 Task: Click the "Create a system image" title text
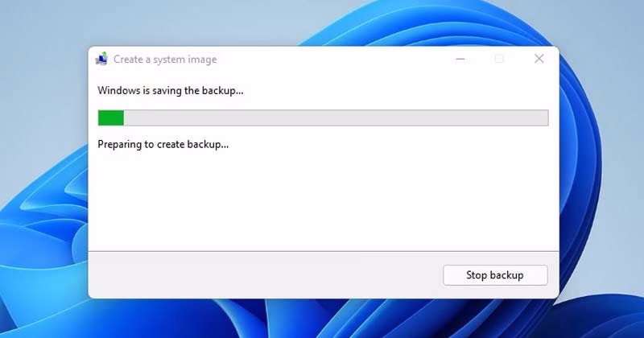[164, 59]
